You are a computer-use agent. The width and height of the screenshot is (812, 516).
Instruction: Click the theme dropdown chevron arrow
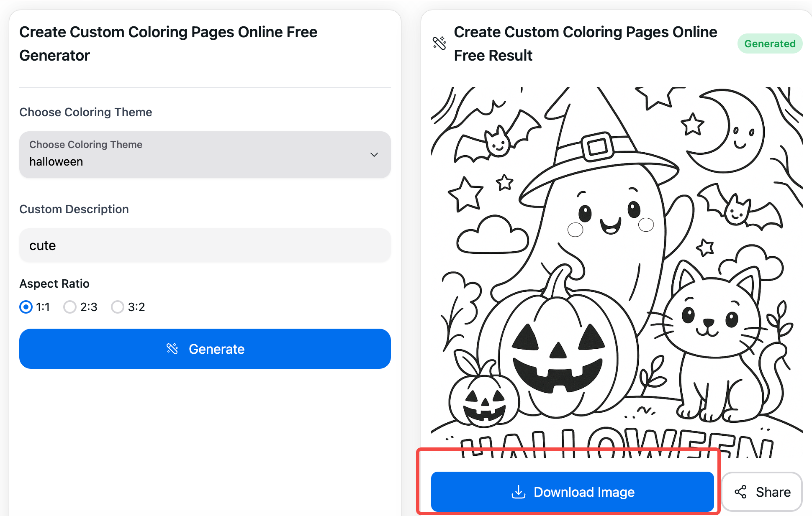pos(374,154)
